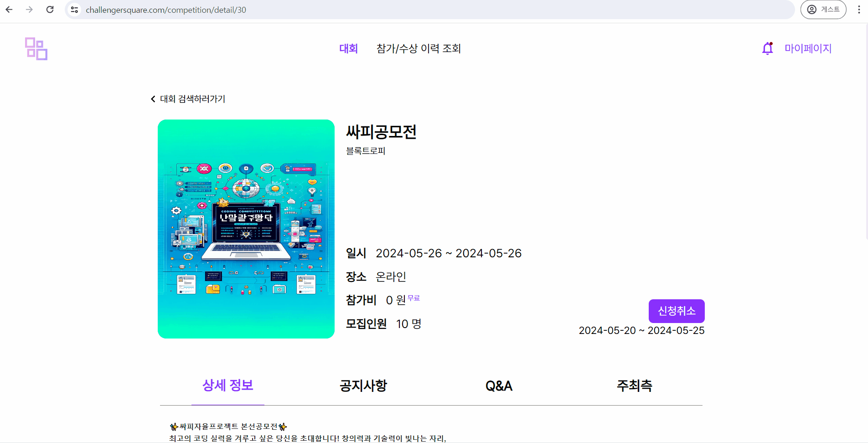Switch to the 공지사항 tab
Image resolution: width=868 pixels, height=443 pixels.
363,386
